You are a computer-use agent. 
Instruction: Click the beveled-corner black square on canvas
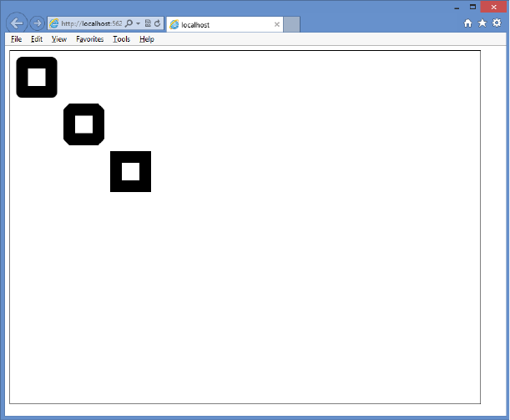pyautogui.click(x=84, y=124)
